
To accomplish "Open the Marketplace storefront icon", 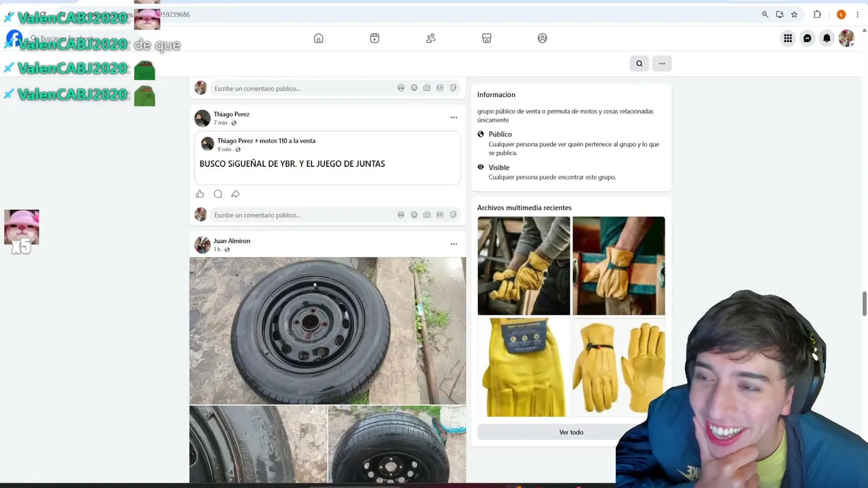I will pos(486,39).
